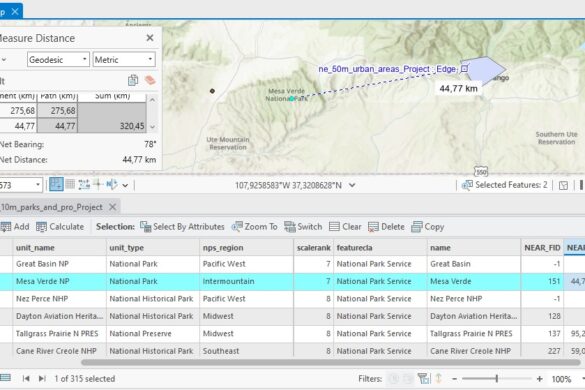Viewport: 585px width, 390px height.
Task: Open the Geodesic measurement mode dropdown
Action: tap(58, 60)
